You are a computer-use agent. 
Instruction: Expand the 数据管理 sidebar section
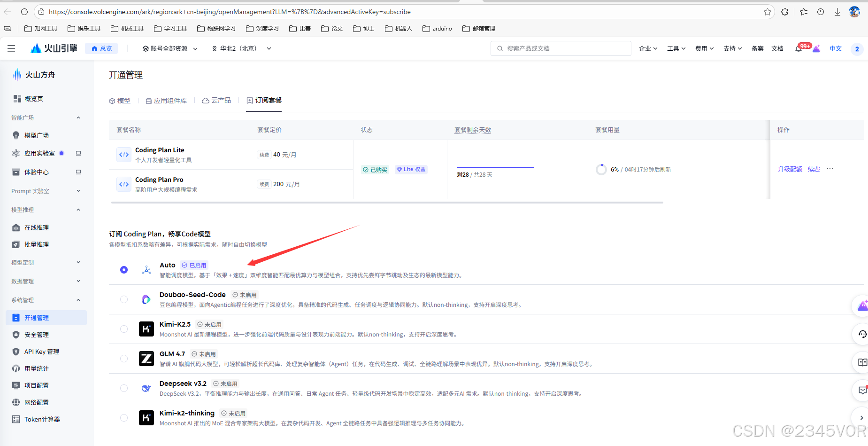coord(78,281)
